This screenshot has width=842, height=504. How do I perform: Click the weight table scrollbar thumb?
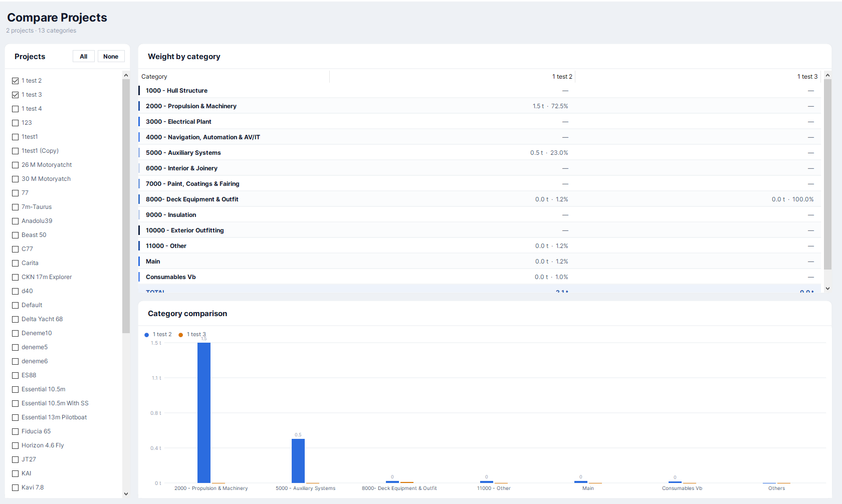(827, 174)
